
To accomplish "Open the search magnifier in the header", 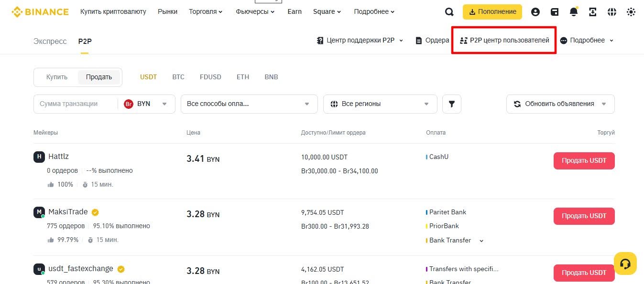I will click(x=449, y=11).
